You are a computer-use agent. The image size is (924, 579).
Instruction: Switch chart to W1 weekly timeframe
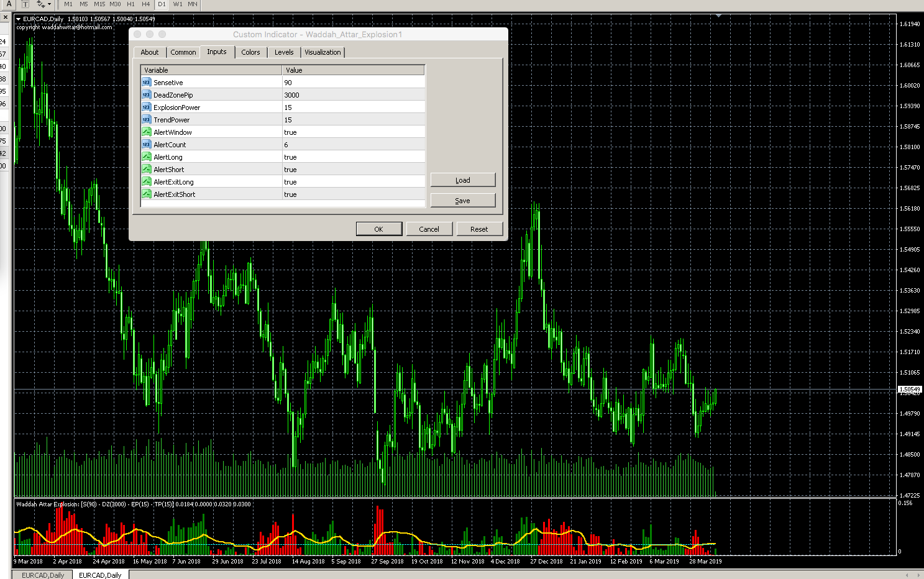[178, 4]
